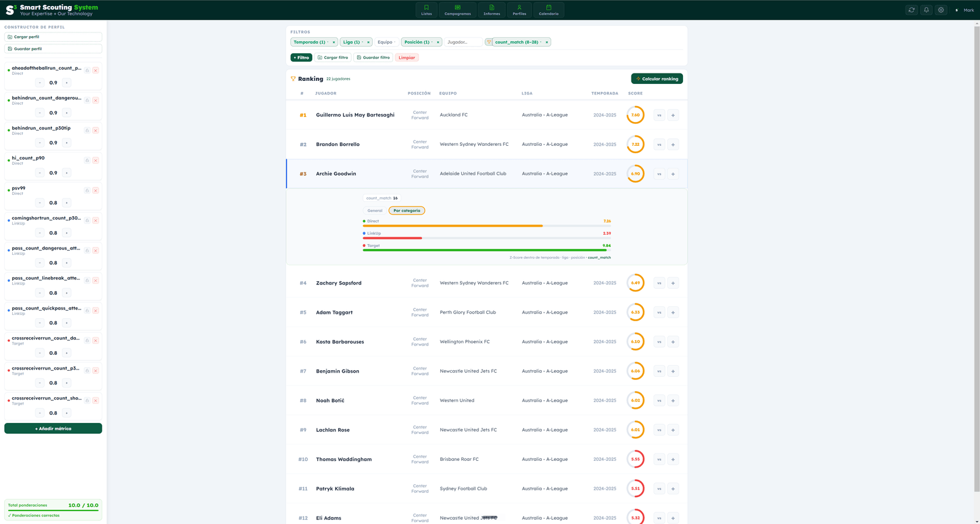Image resolution: width=980 pixels, height=524 pixels.
Task: Lock the comingshortrun_count_p30 metric
Action: pos(87,221)
